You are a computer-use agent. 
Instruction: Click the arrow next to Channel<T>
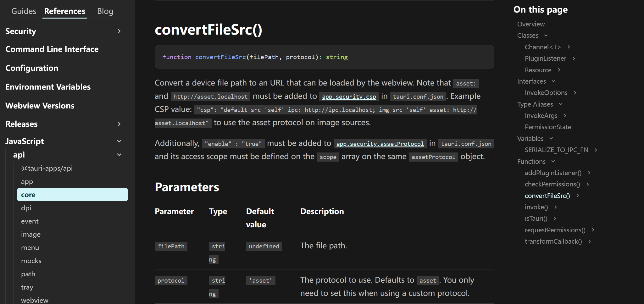569,47
